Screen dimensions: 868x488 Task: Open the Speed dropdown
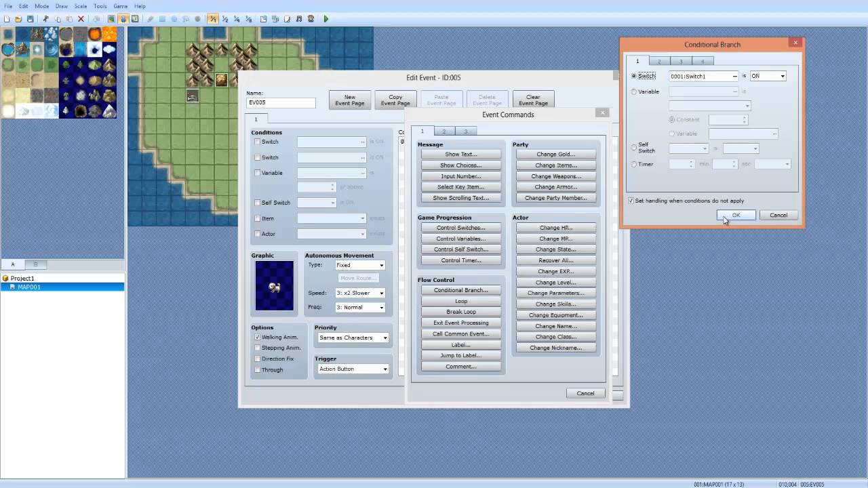(x=360, y=293)
